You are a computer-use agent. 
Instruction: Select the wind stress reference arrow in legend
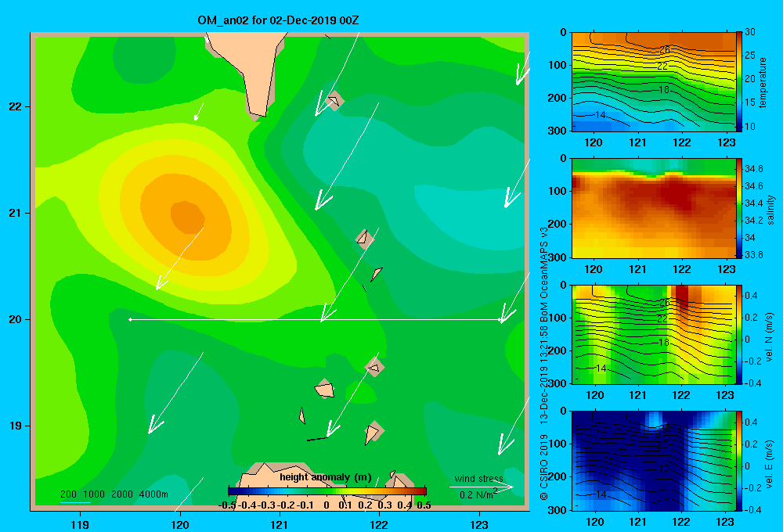pyautogui.click(x=482, y=487)
